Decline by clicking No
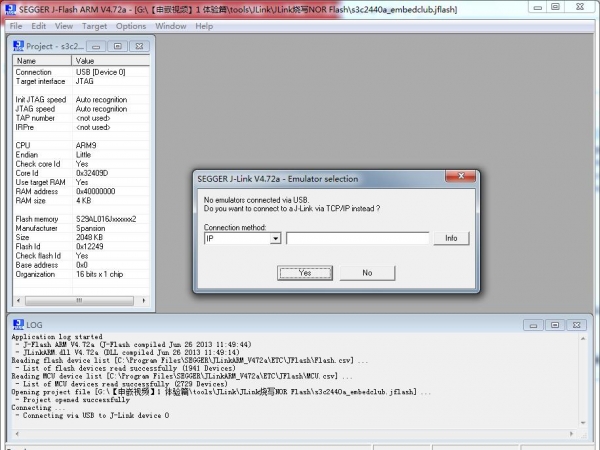The width and height of the screenshot is (600, 450). pos(367,272)
